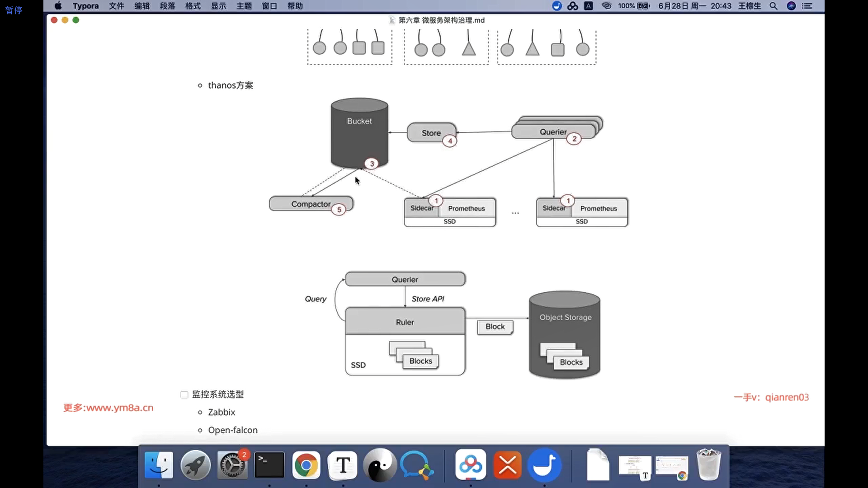Open the XMind red X dock icon
Viewport: 868px width, 488px height.
(x=507, y=465)
